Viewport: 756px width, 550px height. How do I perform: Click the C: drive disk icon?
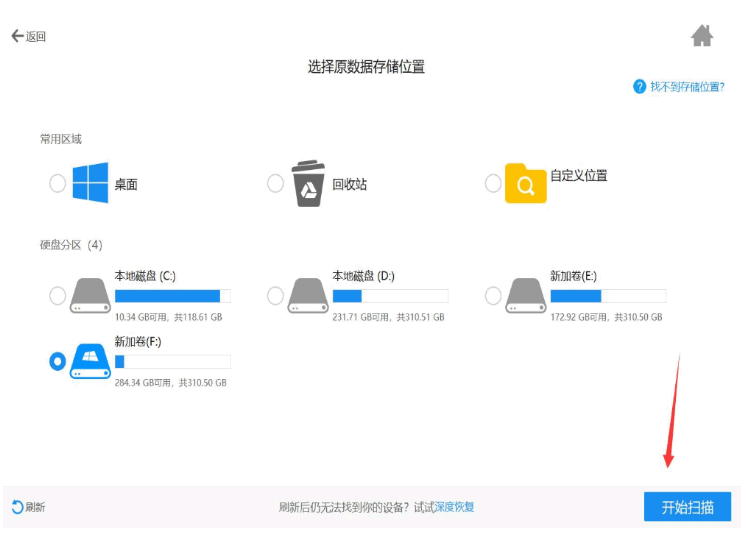(x=91, y=295)
